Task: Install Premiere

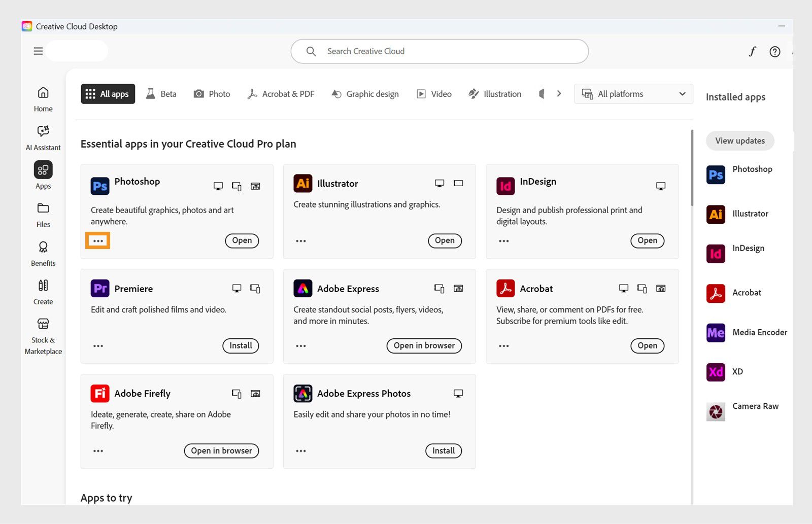Action: pyautogui.click(x=241, y=345)
